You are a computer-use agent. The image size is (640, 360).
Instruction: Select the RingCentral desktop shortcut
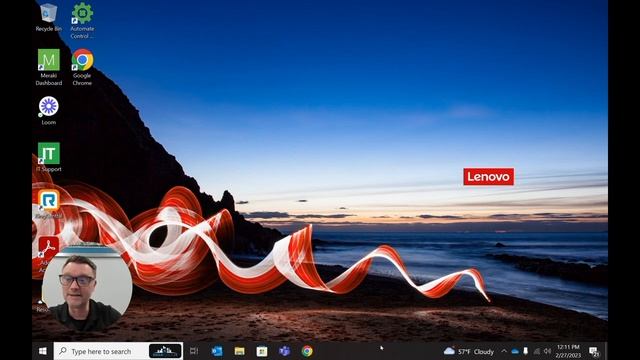click(x=49, y=204)
